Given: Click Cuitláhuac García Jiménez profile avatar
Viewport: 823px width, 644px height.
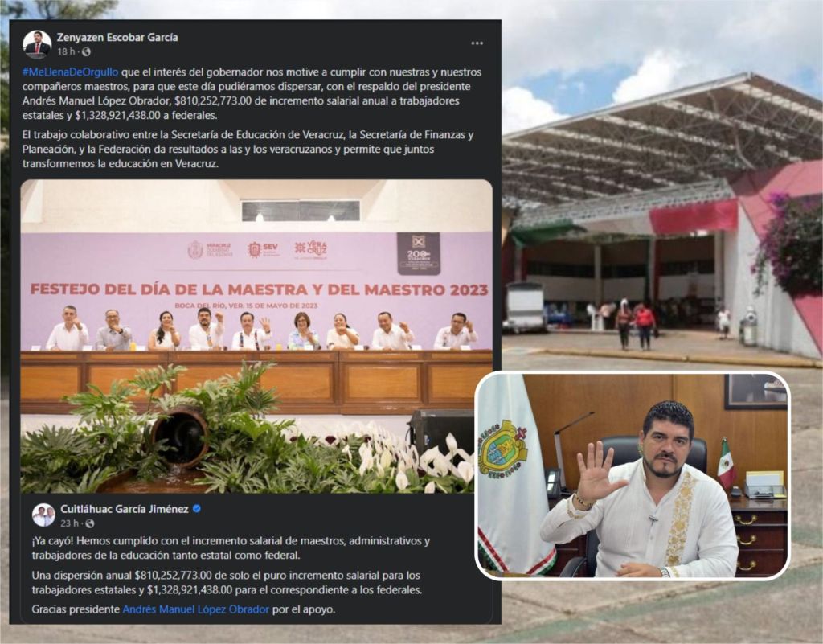Looking at the screenshot, I should click(43, 515).
